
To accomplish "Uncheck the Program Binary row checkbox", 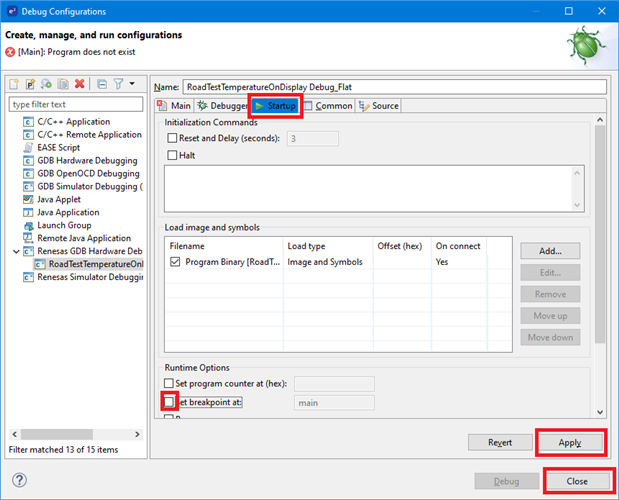I will pyautogui.click(x=176, y=262).
